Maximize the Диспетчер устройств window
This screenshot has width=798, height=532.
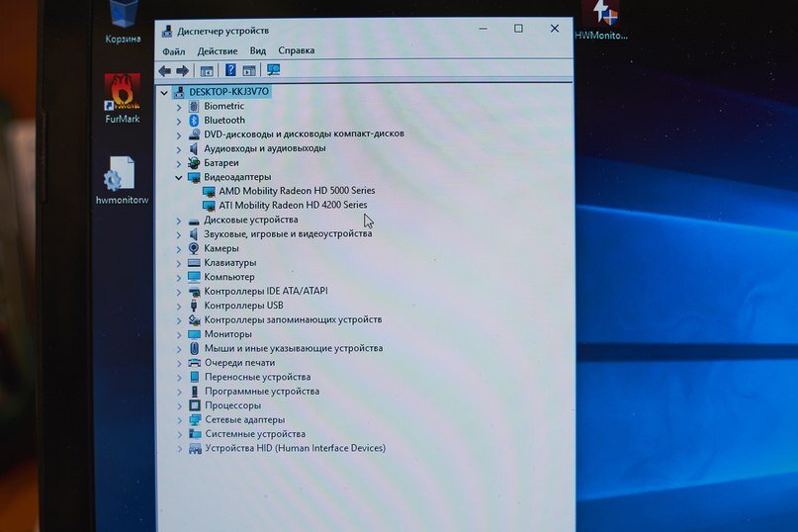[518, 29]
